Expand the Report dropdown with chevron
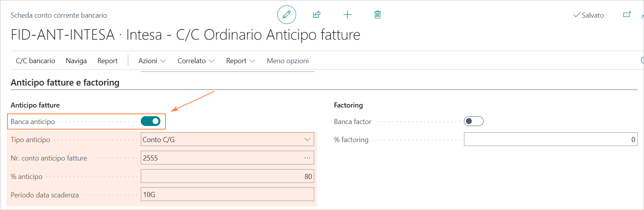This screenshot has height=210, width=644. 240,61
